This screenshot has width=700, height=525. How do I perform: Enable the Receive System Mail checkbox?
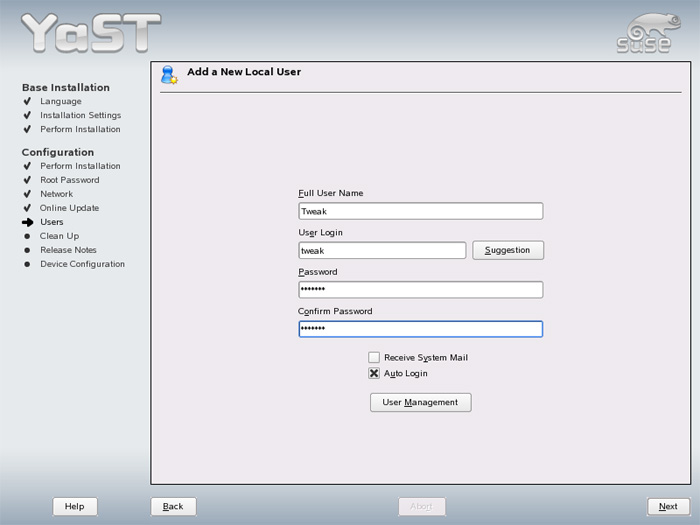point(374,357)
